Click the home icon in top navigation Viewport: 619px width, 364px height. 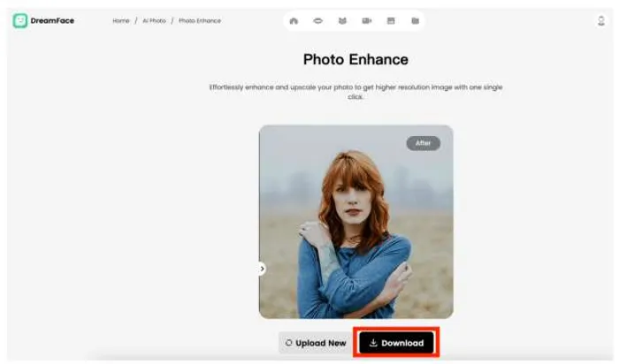point(294,20)
